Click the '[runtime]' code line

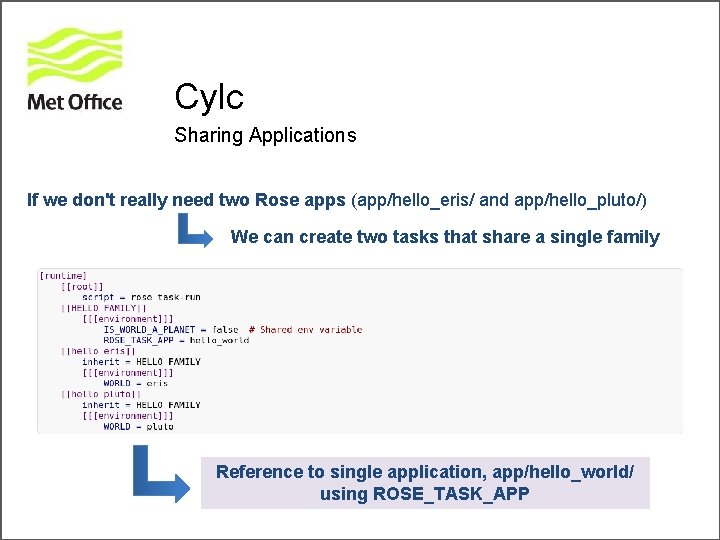pos(63,276)
